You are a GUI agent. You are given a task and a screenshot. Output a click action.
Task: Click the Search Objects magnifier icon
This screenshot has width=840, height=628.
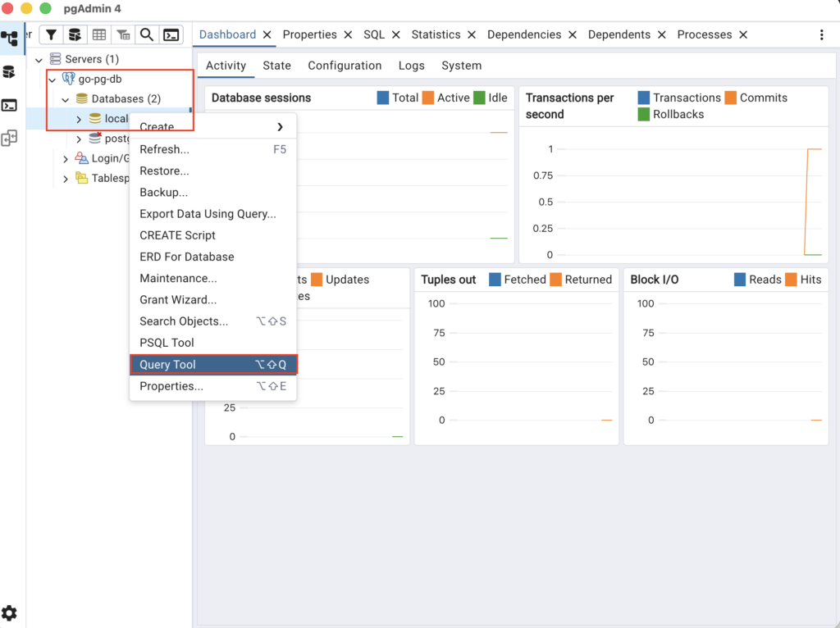[x=146, y=34]
